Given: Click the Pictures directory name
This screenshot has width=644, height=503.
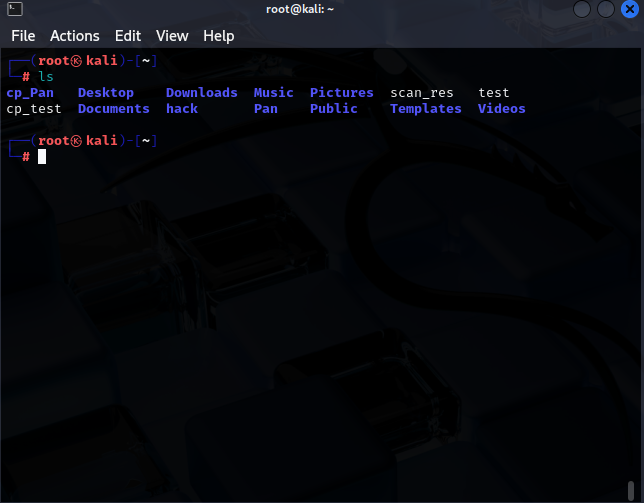Looking at the screenshot, I should [342, 93].
